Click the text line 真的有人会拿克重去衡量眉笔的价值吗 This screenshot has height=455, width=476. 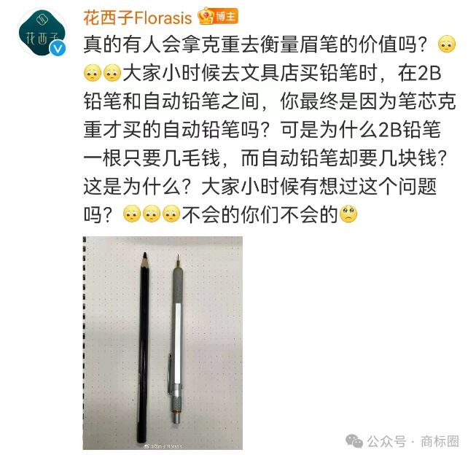[x=255, y=44]
